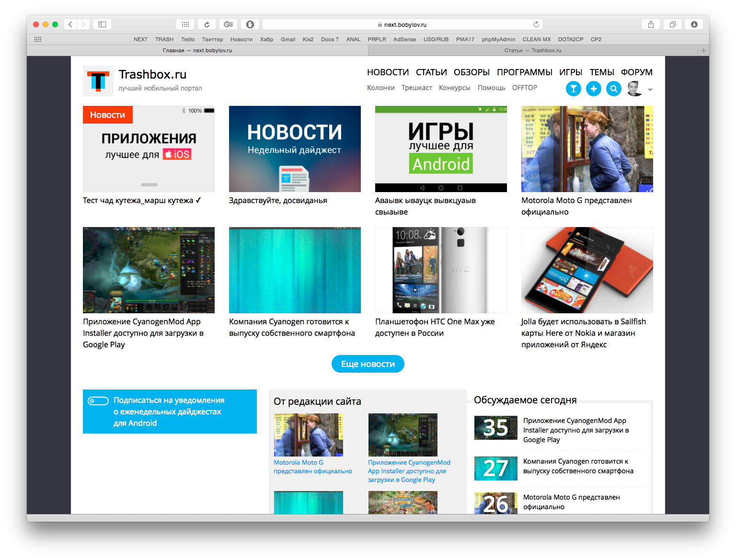Open the Reader list toolbar icon
The image size is (736, 560).
click(229, 24)
